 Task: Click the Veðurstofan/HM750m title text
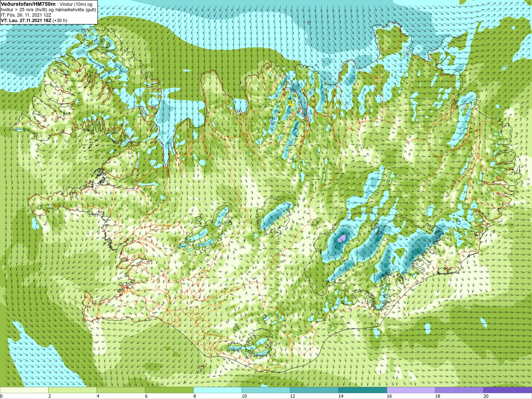(28, 4)
